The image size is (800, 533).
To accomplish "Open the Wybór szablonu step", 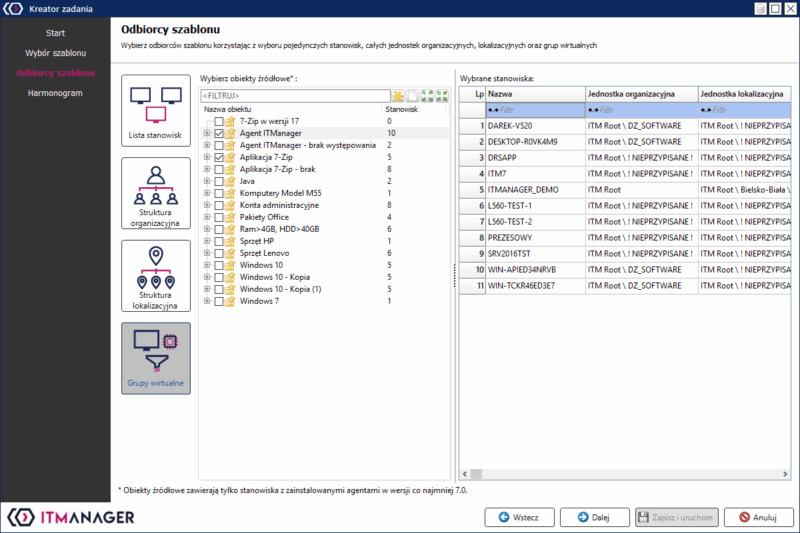I will point(55,52).
